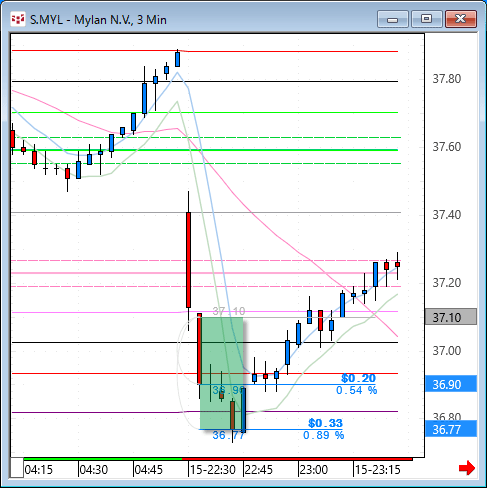487x488 pixels.
Task: Click the 0.54 % measurement label
Action: coord(356,390)
